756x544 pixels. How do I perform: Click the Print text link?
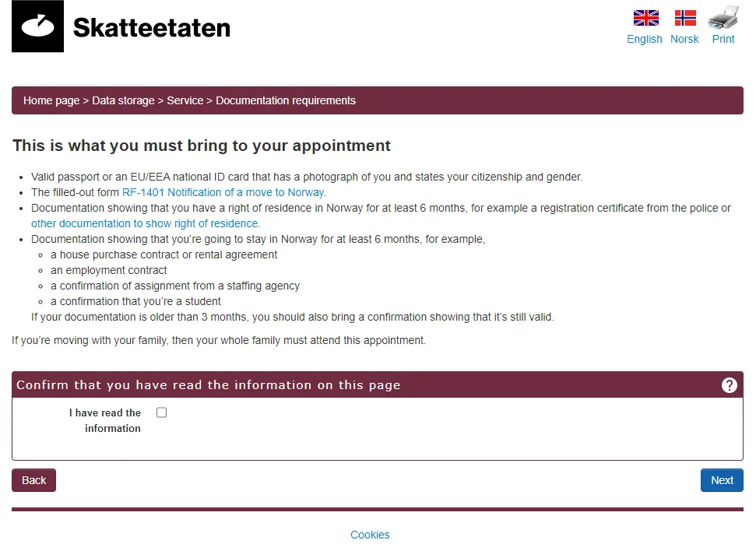pos(723,39)
